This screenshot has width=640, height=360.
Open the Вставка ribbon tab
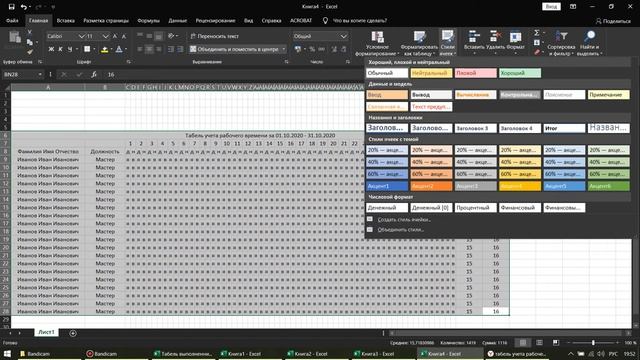(66, 20)
